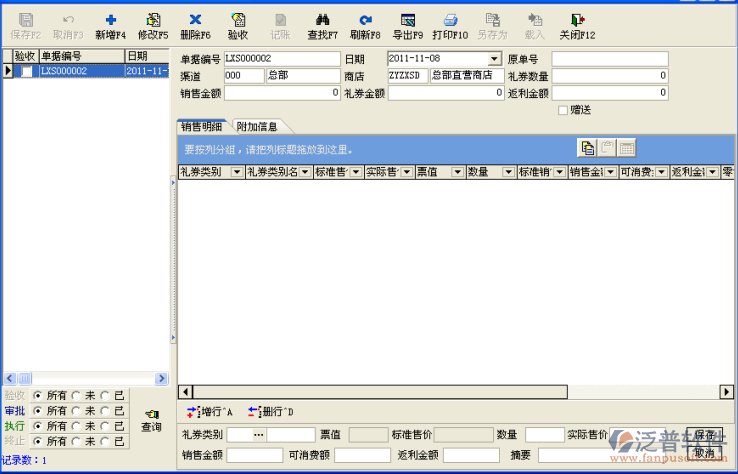Click the 记账 posting toolbar icon
Viewport: 738px width, 474px height.
tap(281, 26)
